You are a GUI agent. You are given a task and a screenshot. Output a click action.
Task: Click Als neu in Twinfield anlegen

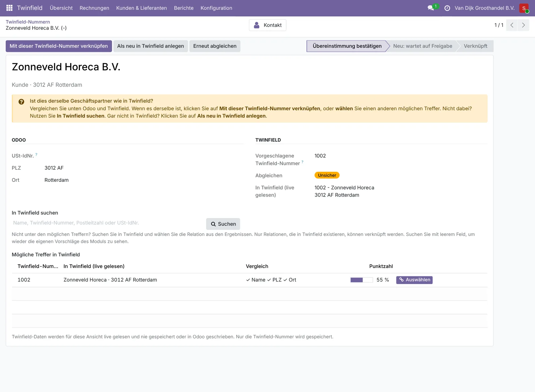(x=150, y=46)
